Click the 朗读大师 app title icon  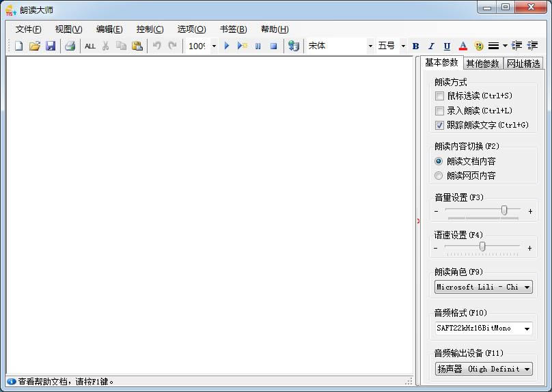tap(10, 10)
